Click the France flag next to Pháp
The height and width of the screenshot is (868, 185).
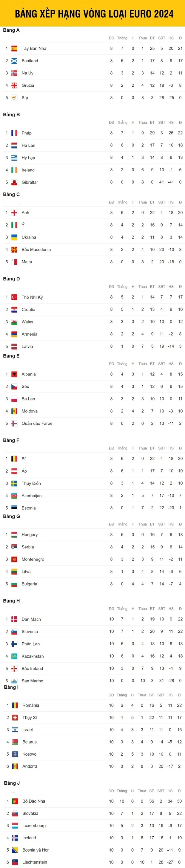14,133
